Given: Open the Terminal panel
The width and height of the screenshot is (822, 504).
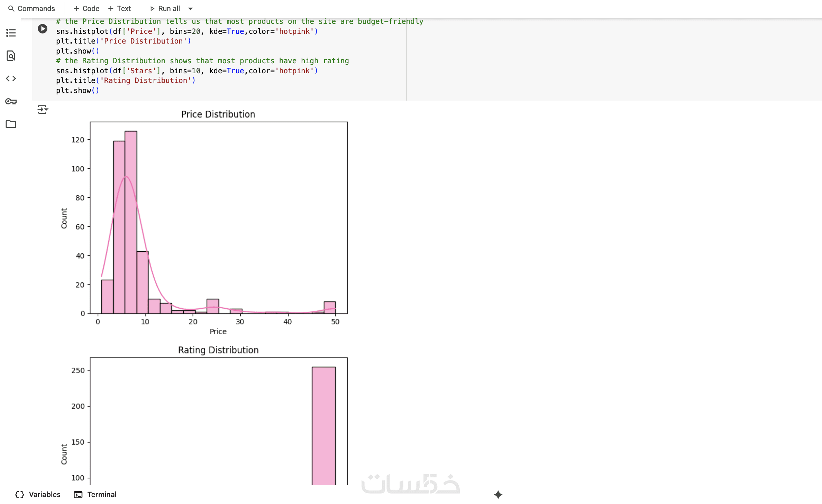Looking at the screenshot, I should click(95, 495).
